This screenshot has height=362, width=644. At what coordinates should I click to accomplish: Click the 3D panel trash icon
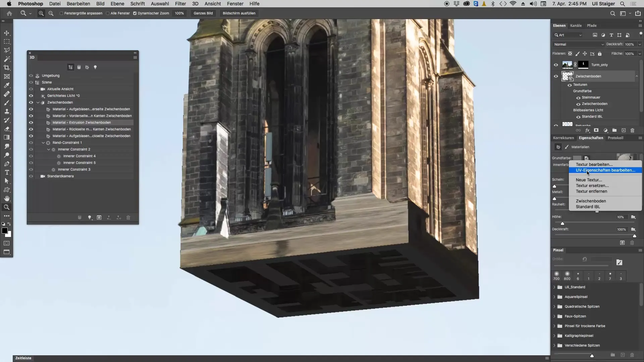tap(128, 218)
